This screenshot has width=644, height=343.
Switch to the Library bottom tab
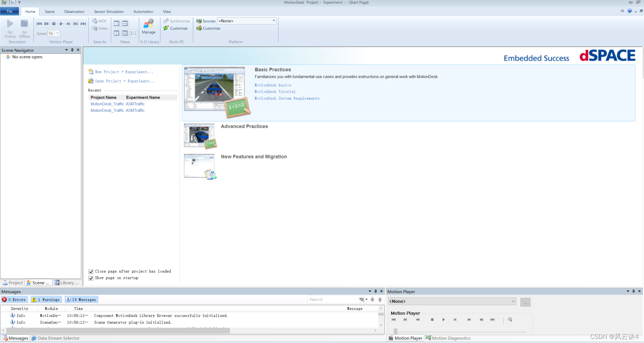67,283
